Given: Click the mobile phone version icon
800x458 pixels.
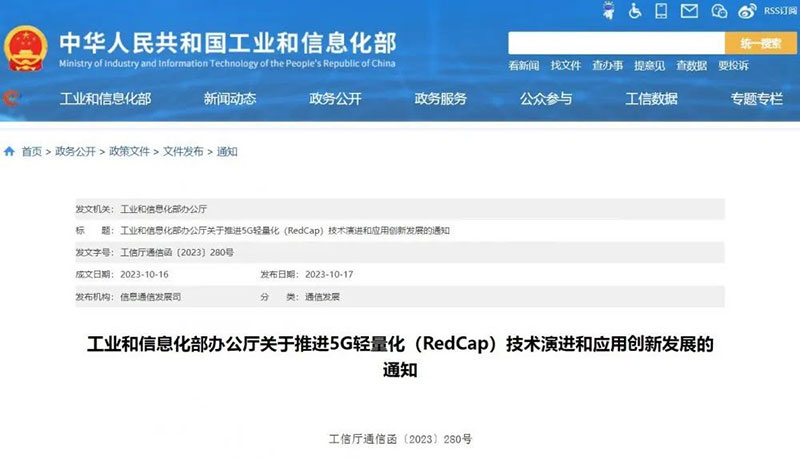Looking at the screenshot, I should 661,12.
